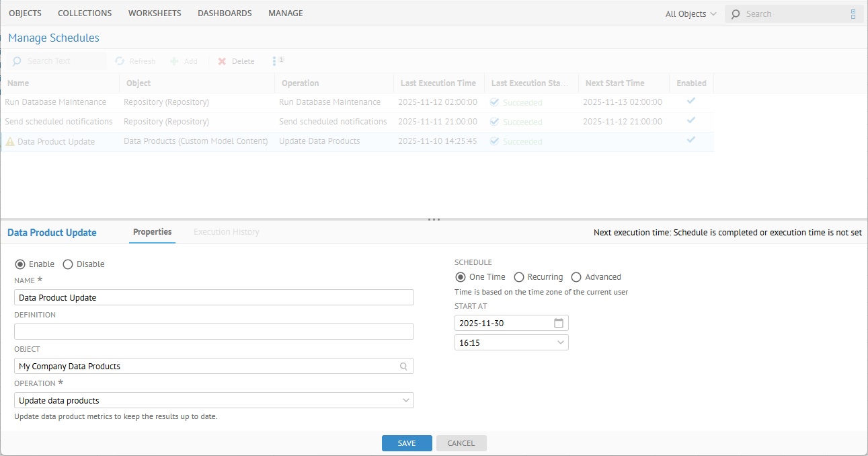Screen dimensions: 868x456
Task: Click the calendar icon in the Start At date field
Action: (559, 323)
